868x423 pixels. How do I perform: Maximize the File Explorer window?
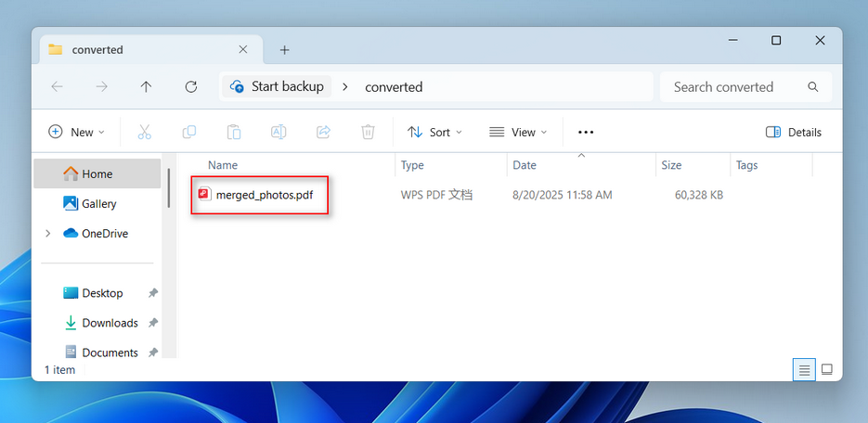click(776, 41)
